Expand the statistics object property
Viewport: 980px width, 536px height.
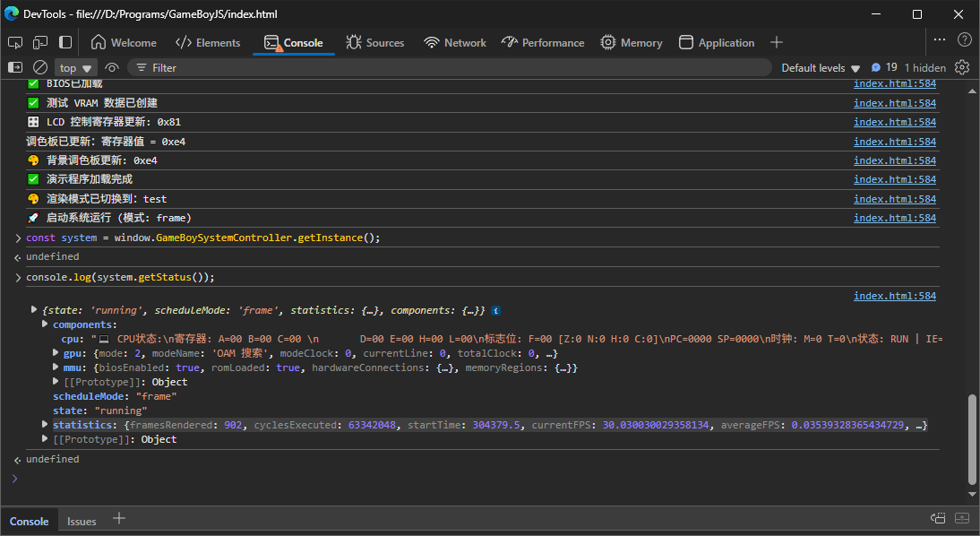pos(47,424)
